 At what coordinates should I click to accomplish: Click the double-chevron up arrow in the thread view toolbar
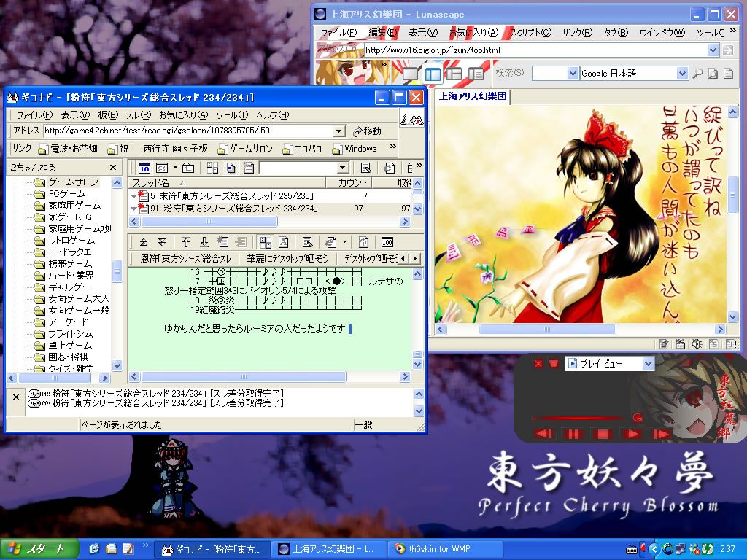[x=144, y=242]
